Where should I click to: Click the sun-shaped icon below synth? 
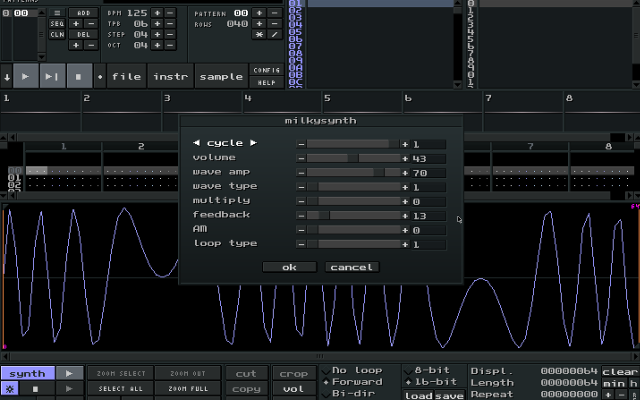point(9,389)
